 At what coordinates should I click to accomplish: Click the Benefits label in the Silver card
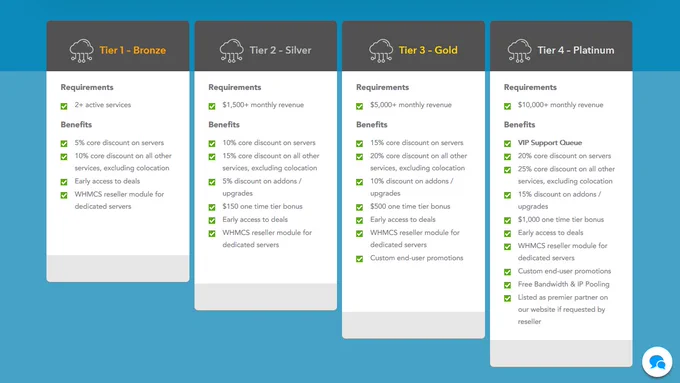[x=224, y=124]
